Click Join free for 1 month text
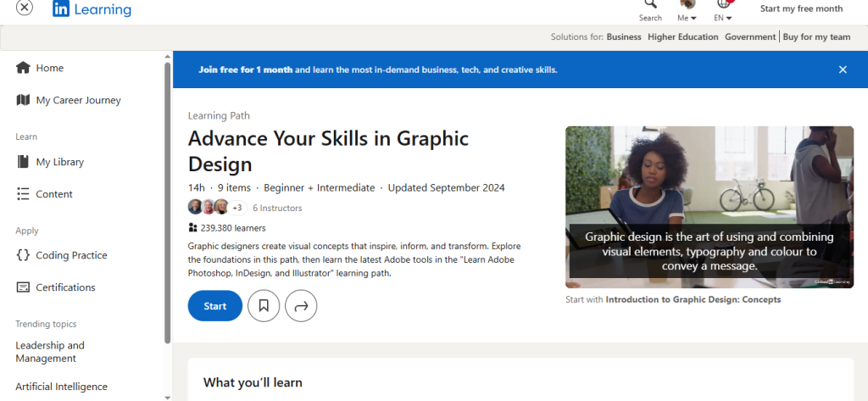The height and width of the screenshot is (401, 868). click(x=246, y=70)
